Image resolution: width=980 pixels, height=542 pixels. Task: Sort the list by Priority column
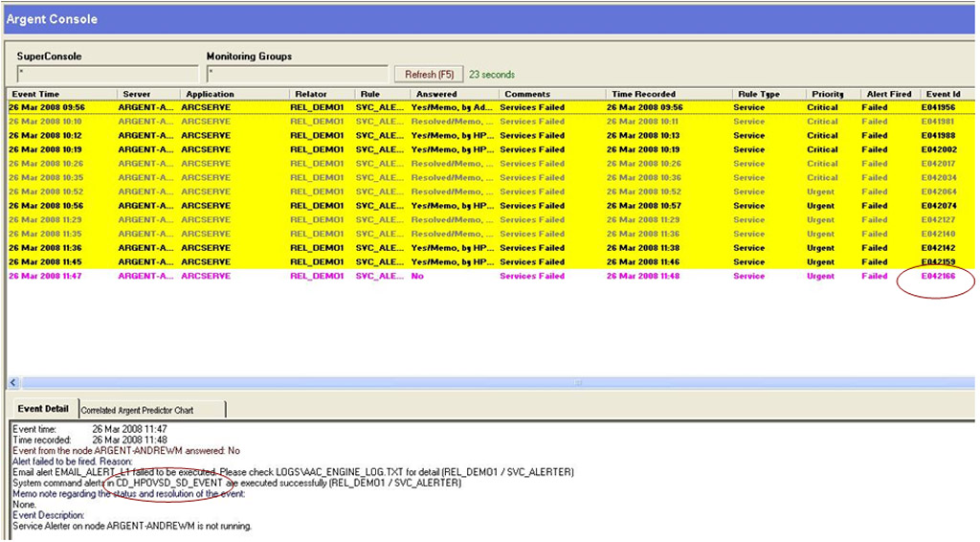point(827,94)
